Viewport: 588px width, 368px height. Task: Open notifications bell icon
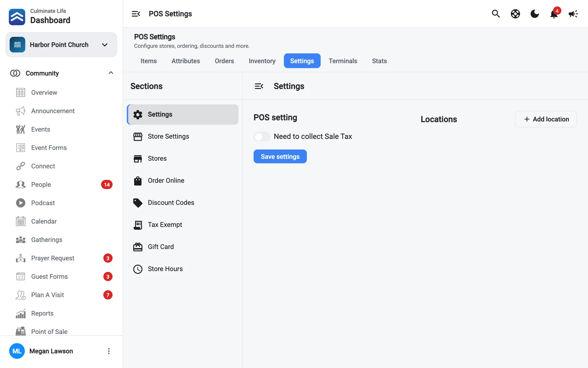[x=554, y=14]
